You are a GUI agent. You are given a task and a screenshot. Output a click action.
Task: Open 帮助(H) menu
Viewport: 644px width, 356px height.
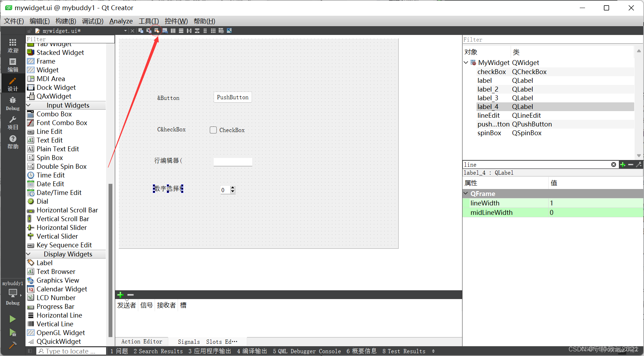click(x=205, y=21)
